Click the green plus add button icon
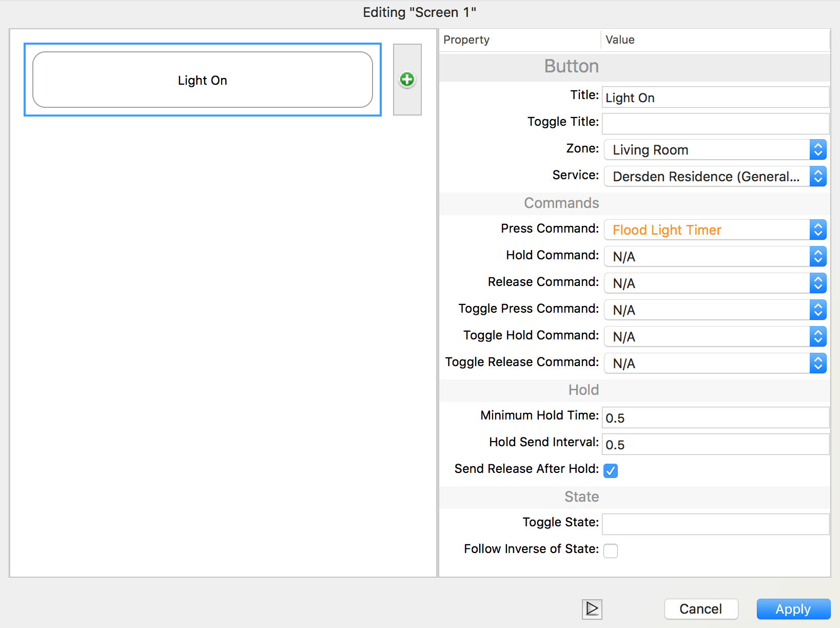Image resolution: width=840 pixels, height=628 pixels. (407, 80)
